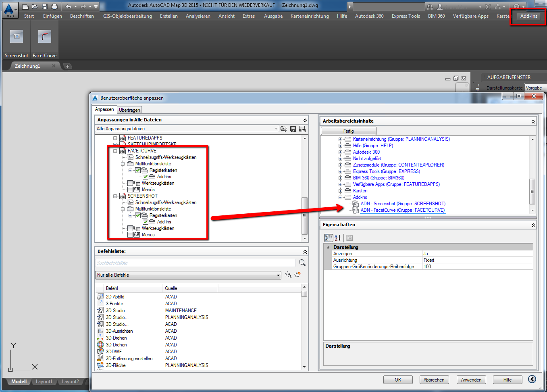Viewport: 547px width, 392px height.
Task: Click the customization tree vertical scrollbar thumb
Action: (305, 215)
